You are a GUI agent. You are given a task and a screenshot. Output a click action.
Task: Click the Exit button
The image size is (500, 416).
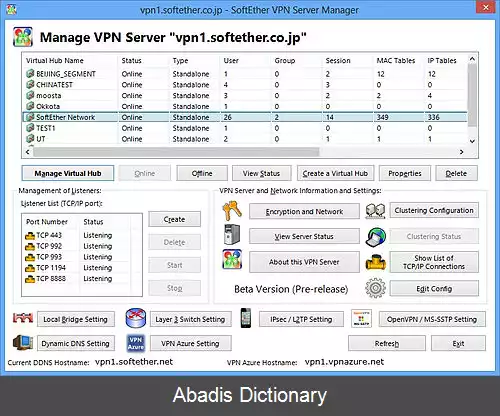click(458, 343)
